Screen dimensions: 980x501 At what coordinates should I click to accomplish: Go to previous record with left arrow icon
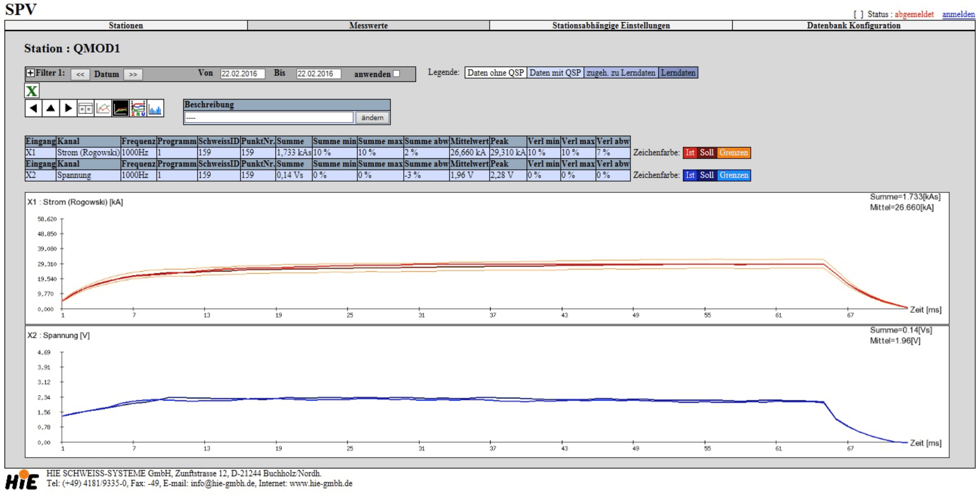33,109
